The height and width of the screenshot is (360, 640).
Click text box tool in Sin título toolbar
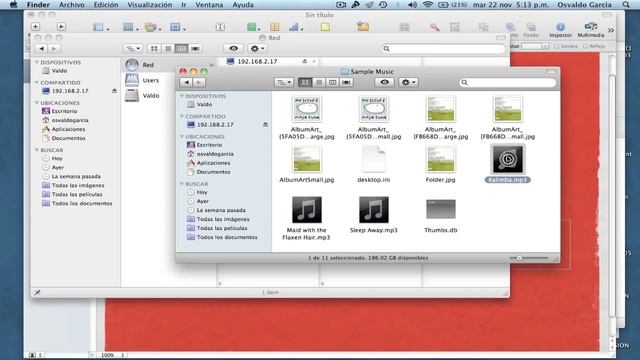[x=220, y=27]
